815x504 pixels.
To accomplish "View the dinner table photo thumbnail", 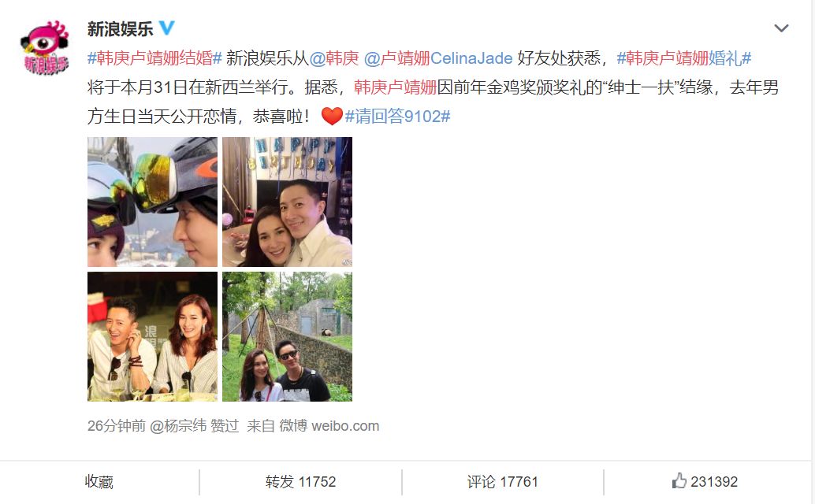I will [152, 336].
